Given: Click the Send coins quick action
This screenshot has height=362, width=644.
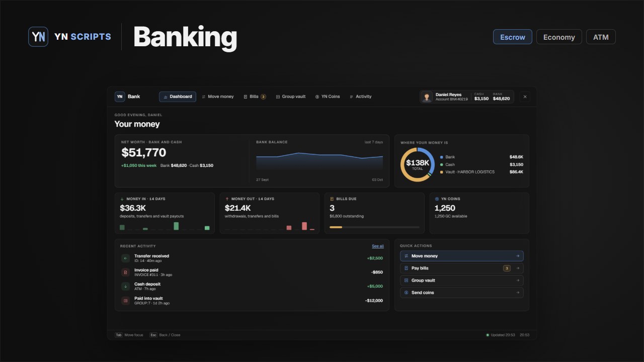Looking at the screenshot, I should coord(461,293).
